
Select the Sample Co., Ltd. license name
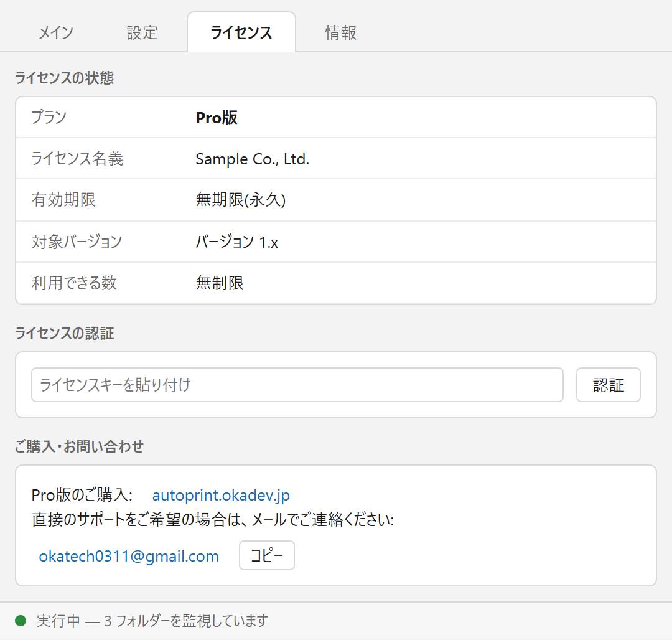253,159
